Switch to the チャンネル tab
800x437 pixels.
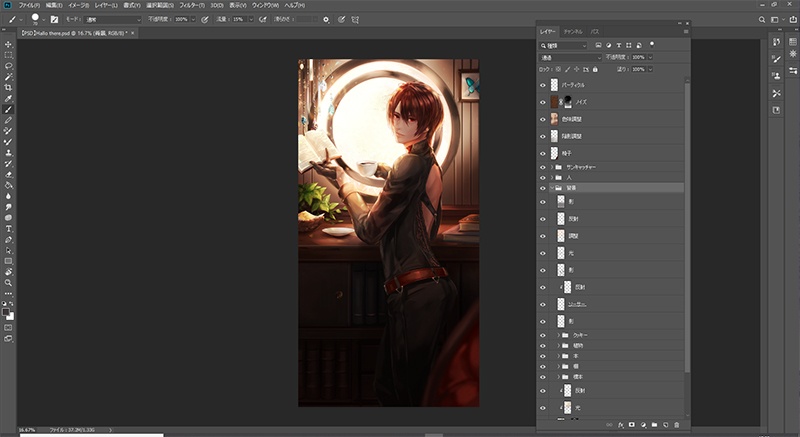[x=573, y=32]
